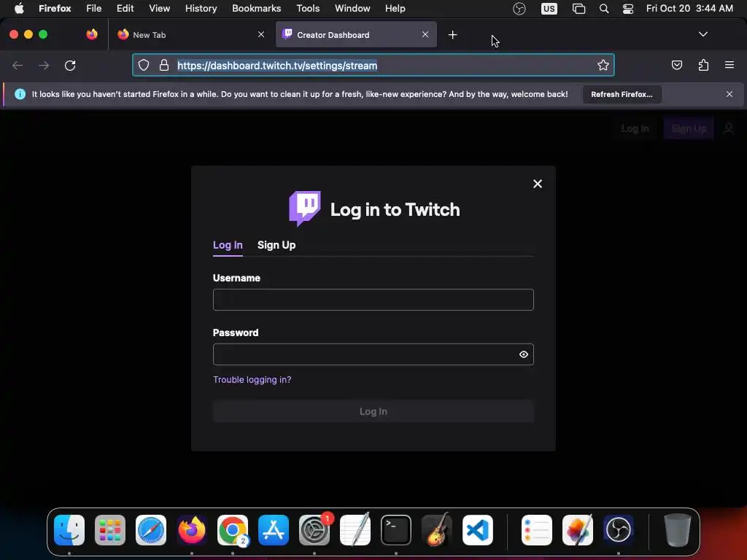Switch to the Sign Up tab
The width and height of the screenshot is (747, 560).
click(276, 245)
